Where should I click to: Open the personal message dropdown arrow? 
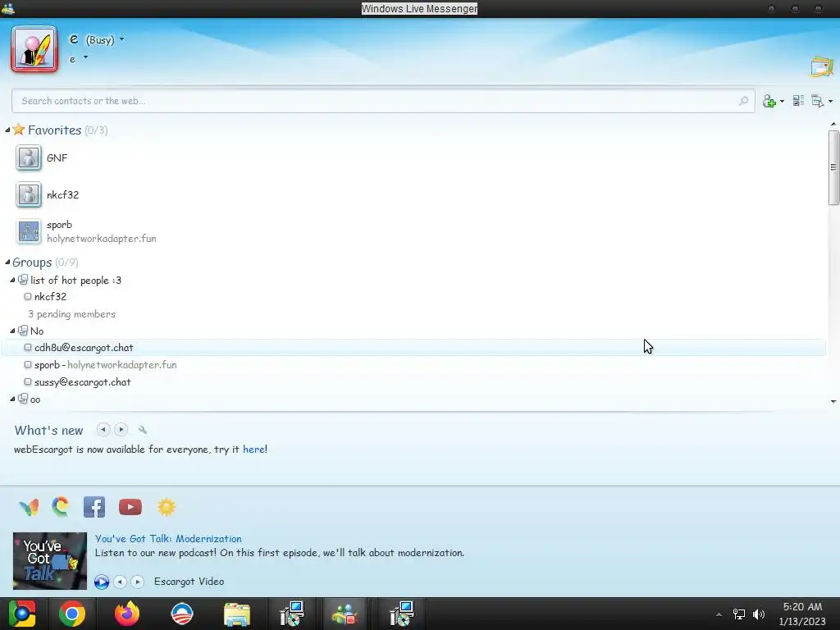pyautogui.click(x=85, y=57)
